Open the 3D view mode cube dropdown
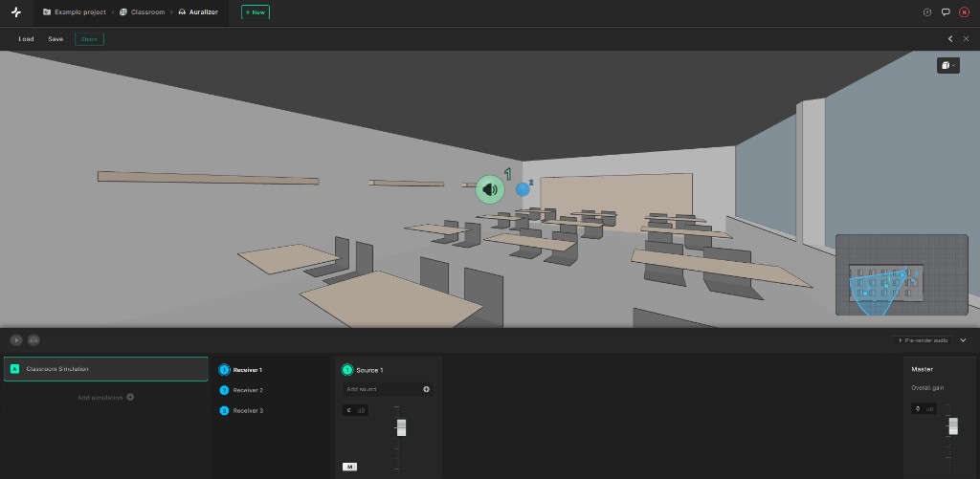 (x=948, y=65)
